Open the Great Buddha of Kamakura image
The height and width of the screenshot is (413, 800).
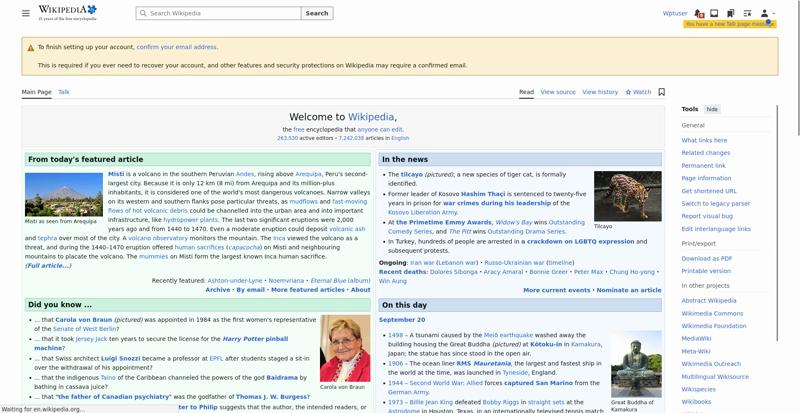click(636, 364)
